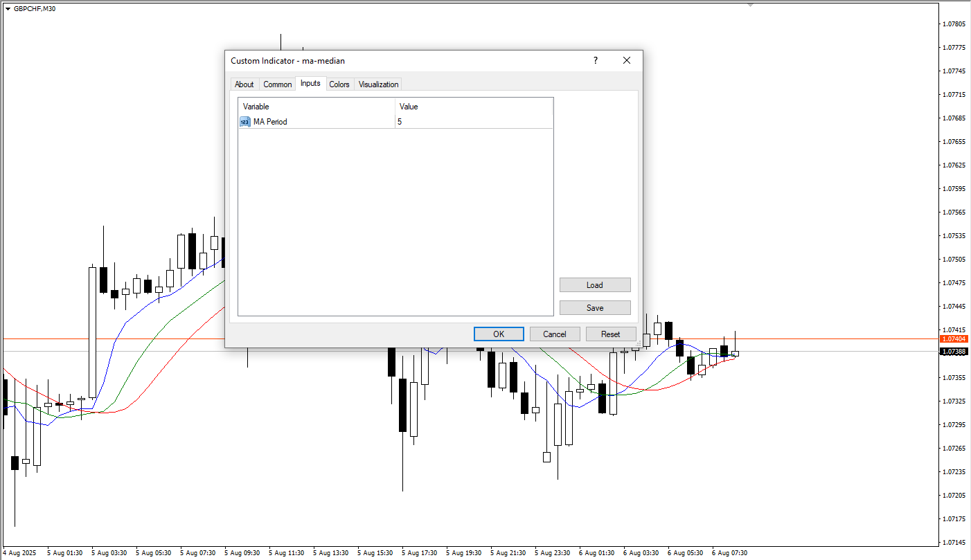Click Save to export input settings
Viewport: 971px width, 560px height.
pos(595,307)
